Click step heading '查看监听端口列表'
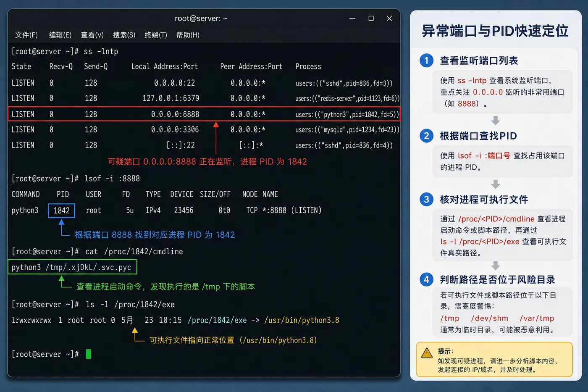 coord(479,61)
